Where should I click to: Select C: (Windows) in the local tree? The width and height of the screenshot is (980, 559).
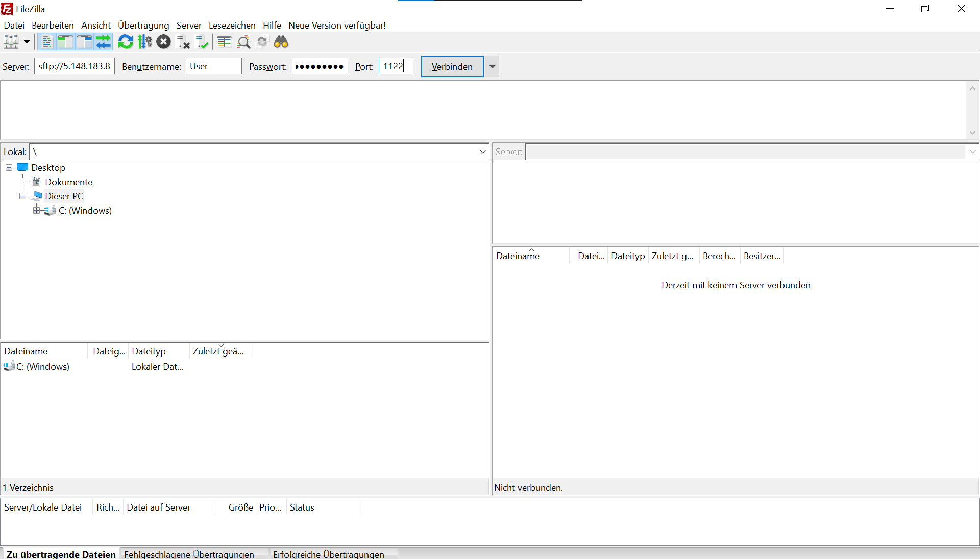85,211
